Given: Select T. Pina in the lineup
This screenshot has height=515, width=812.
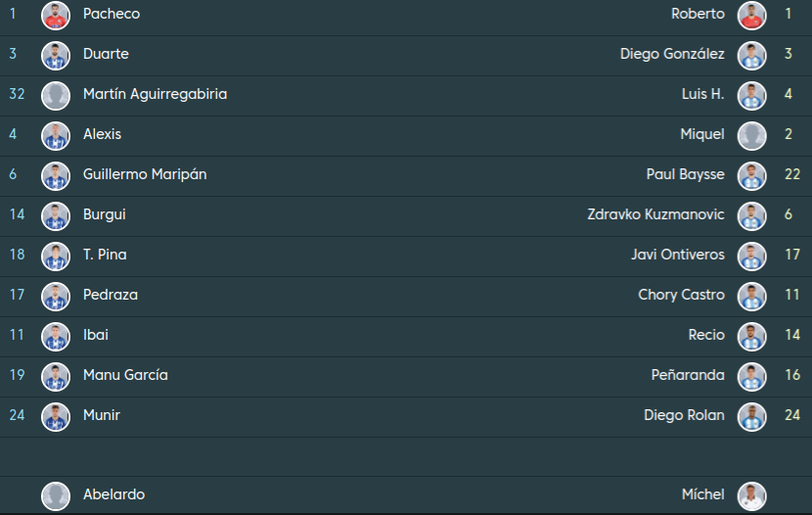Looking at the screenshot, I should (105, 255).
